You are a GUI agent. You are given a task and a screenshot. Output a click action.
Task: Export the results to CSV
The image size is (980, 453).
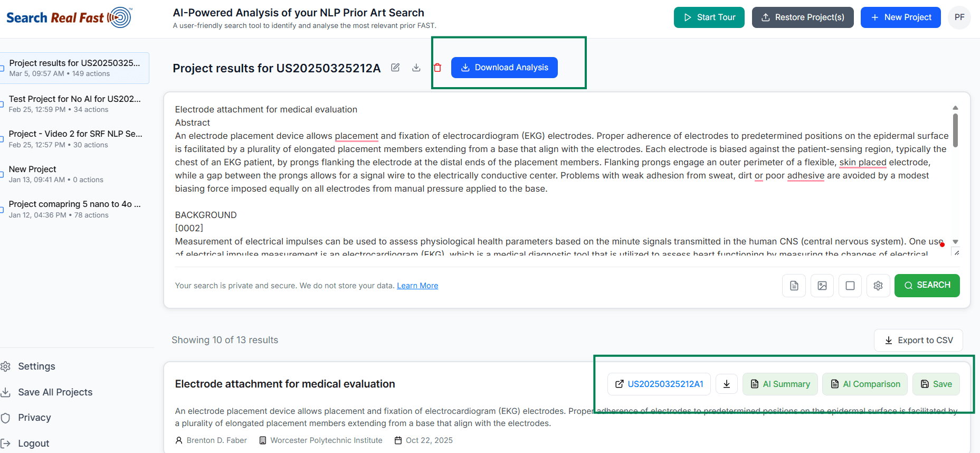pos(918,340)
